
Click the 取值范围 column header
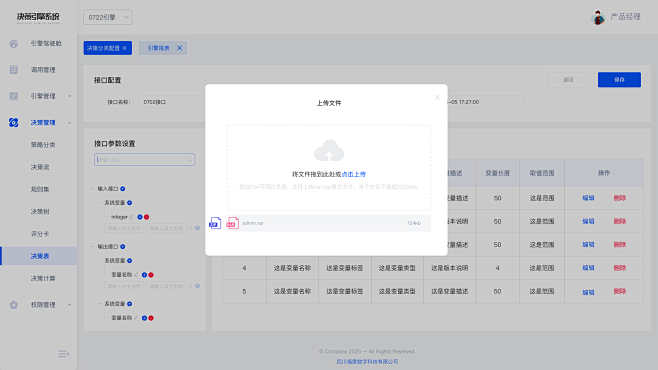(x=542, y=173)
